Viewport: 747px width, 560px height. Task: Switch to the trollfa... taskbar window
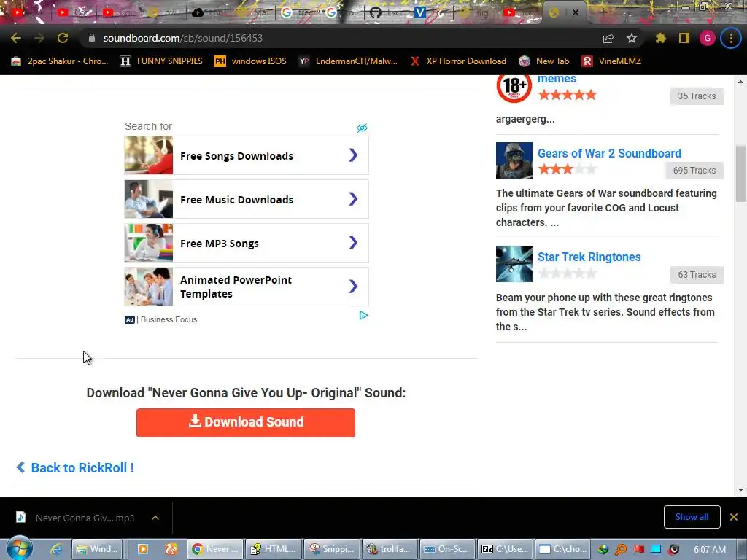tap(390, 549)
